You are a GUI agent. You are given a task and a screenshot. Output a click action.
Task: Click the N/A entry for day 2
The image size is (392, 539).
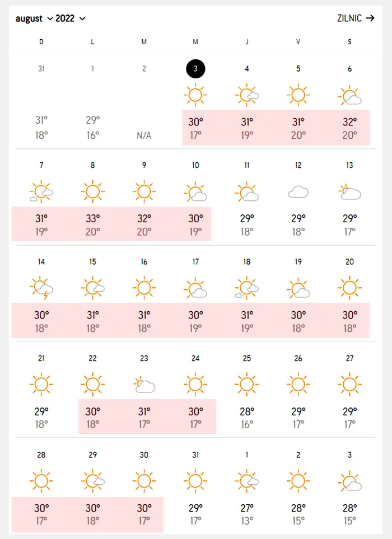tap(144, 135)
